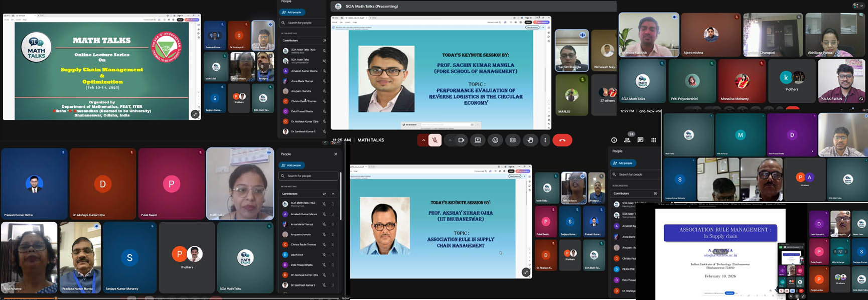Click the red leave call button
Screen dimensions: 868x300
pos(562,140)
